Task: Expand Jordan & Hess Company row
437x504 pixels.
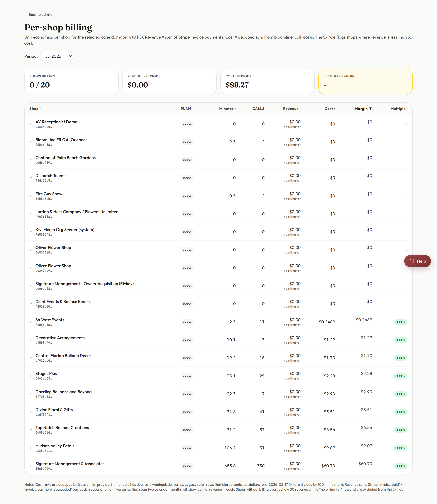Action: (31, 214)
